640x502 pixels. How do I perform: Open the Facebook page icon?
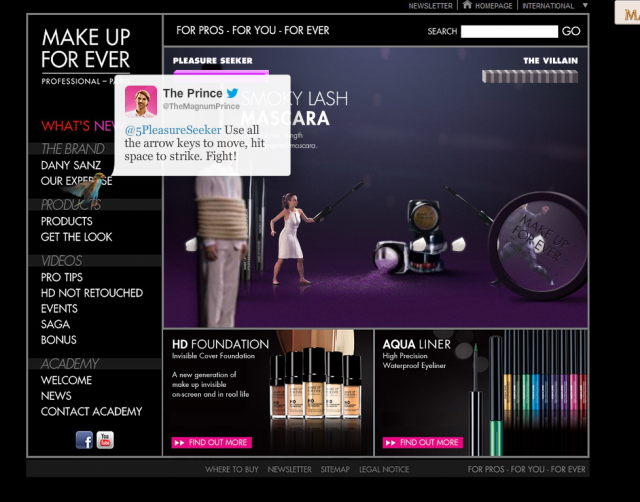(x=84, y=440)
